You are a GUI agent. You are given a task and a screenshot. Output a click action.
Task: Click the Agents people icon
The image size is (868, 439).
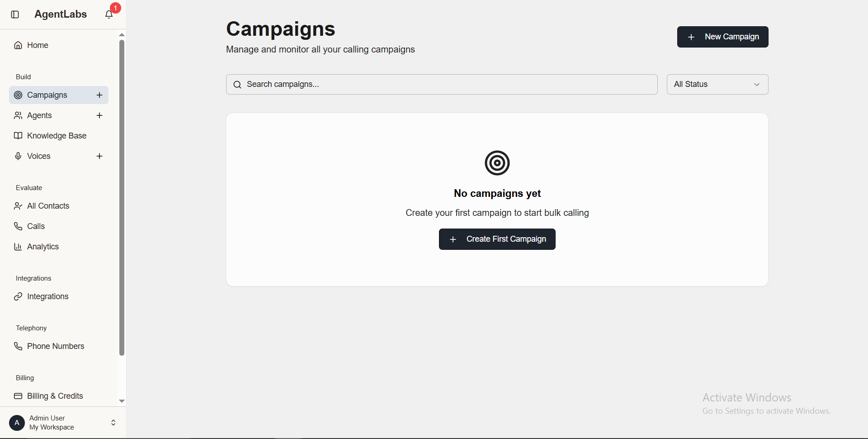click(x=18, y=115)
